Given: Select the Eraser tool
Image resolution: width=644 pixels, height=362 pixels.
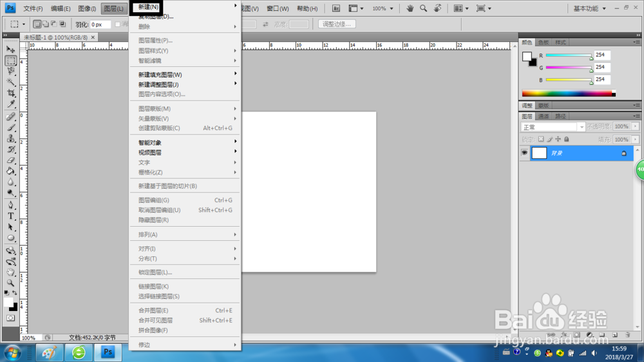Looking at the screenshot, I should (11, 160).
